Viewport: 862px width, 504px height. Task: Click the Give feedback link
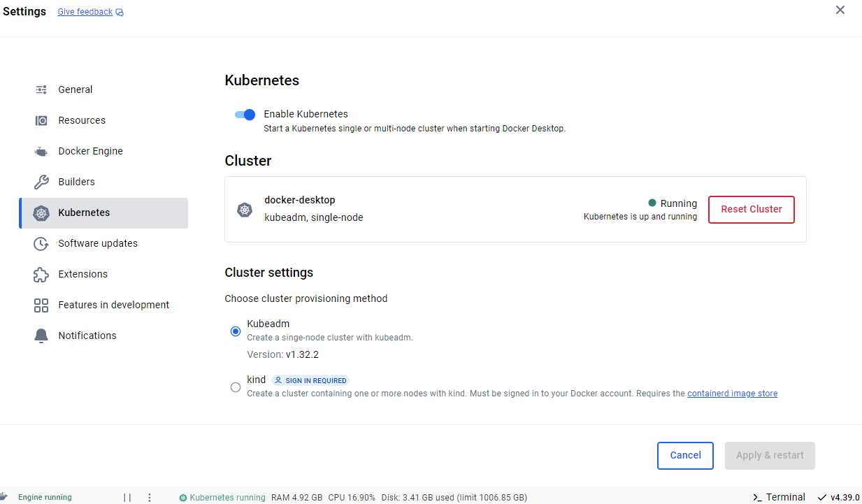[85, 12]
